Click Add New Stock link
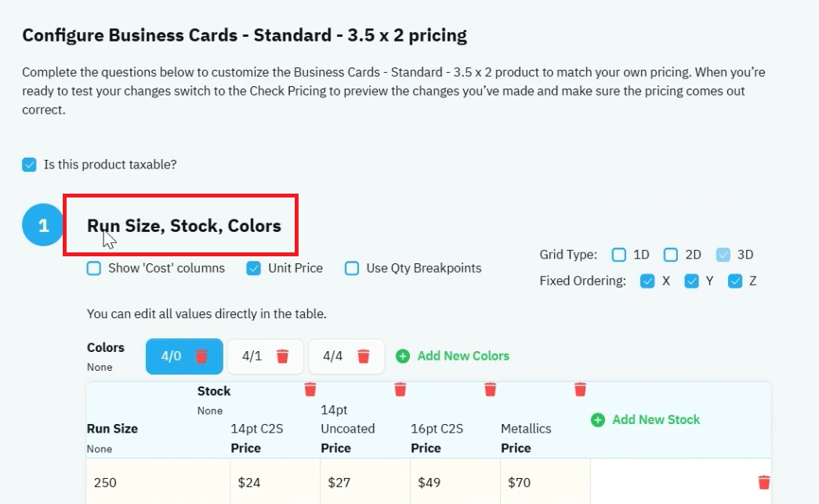The height and width of the screenshot is (504, 819). pos(655,419)
